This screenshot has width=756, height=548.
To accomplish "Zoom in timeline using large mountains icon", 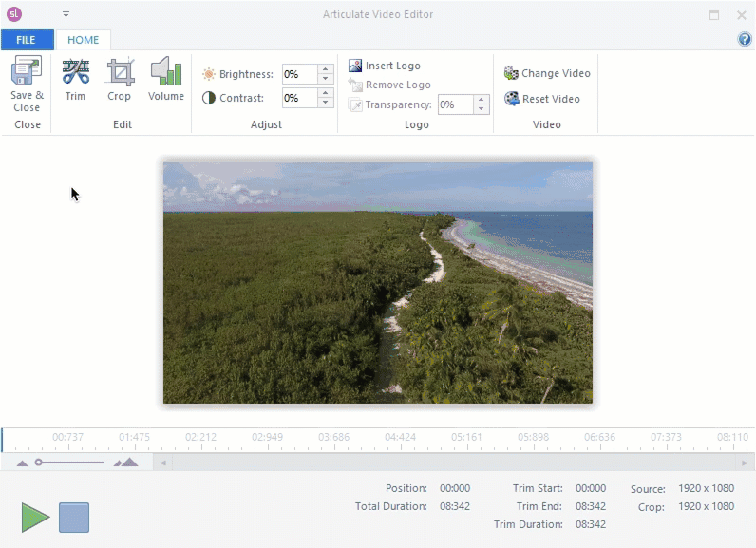I will [125, 463].
